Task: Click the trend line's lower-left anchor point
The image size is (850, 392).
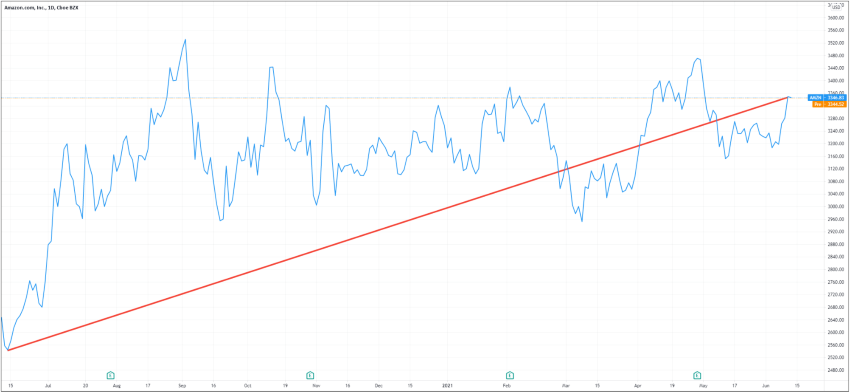Action: (x=8, y=350)
